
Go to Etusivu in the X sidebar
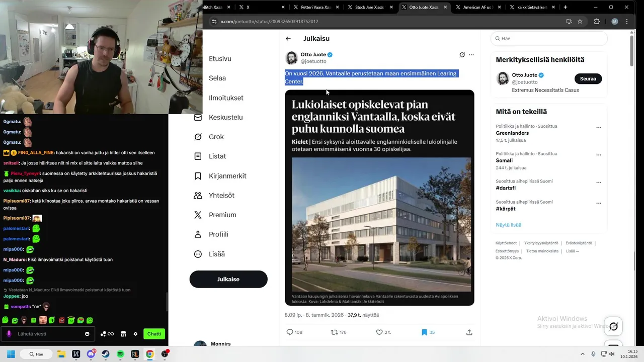(x=220, y=59)
